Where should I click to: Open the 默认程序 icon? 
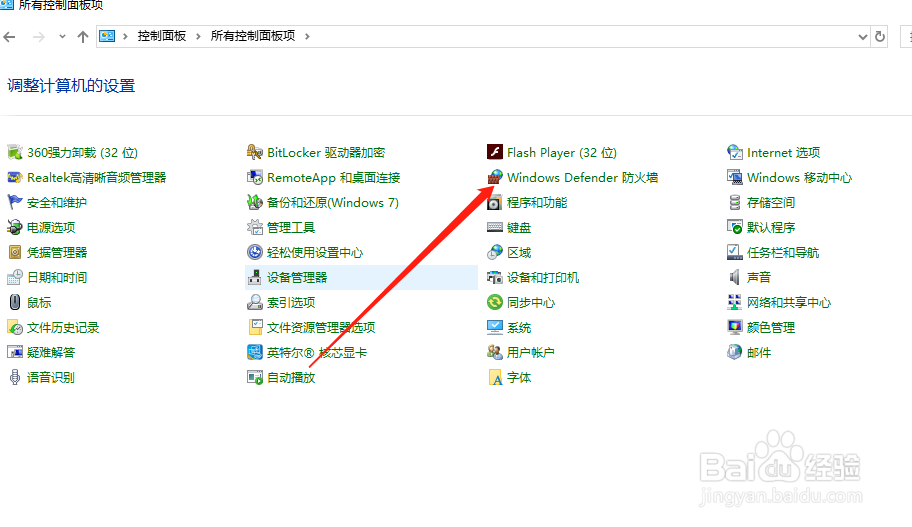click(735, 227)
